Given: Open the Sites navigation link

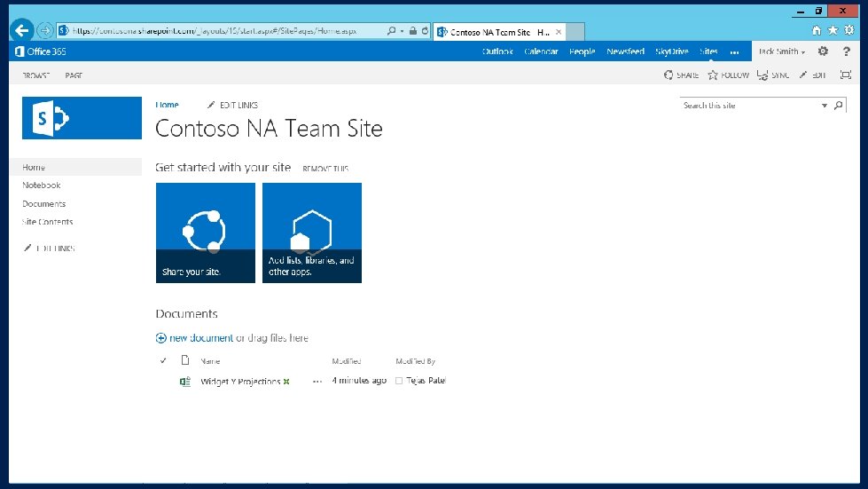Looking at the screenshot, I should coord(708,51).
